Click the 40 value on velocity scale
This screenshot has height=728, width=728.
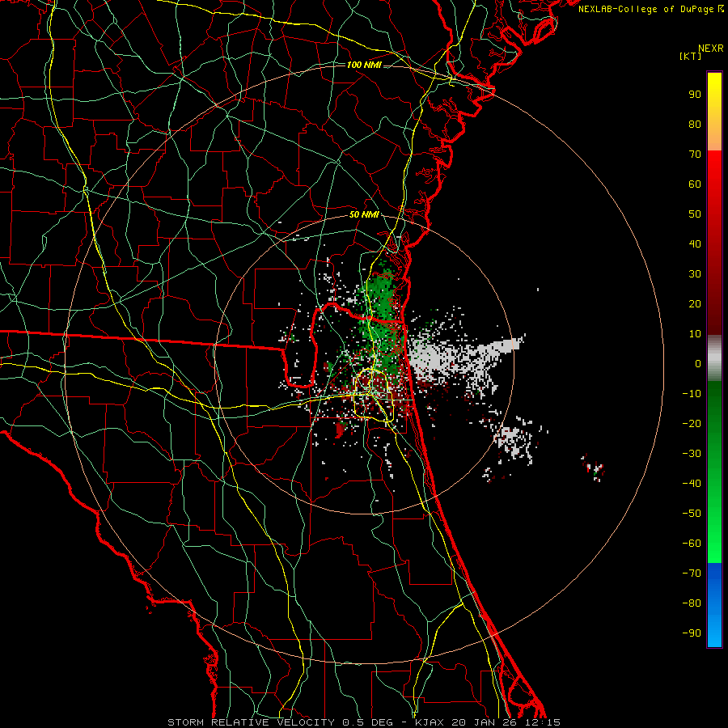[x=695, y=243]
